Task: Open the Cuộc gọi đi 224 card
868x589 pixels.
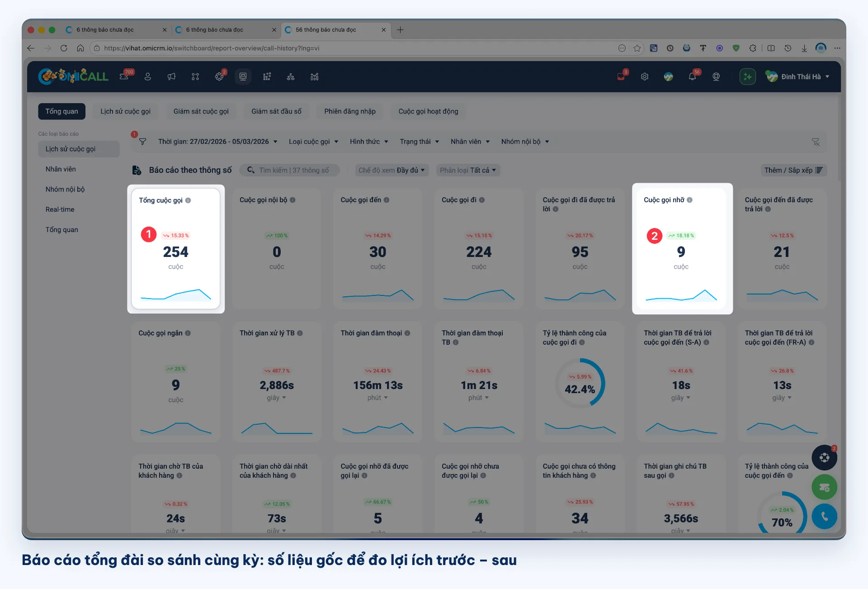Action: (x=479, y=249)
